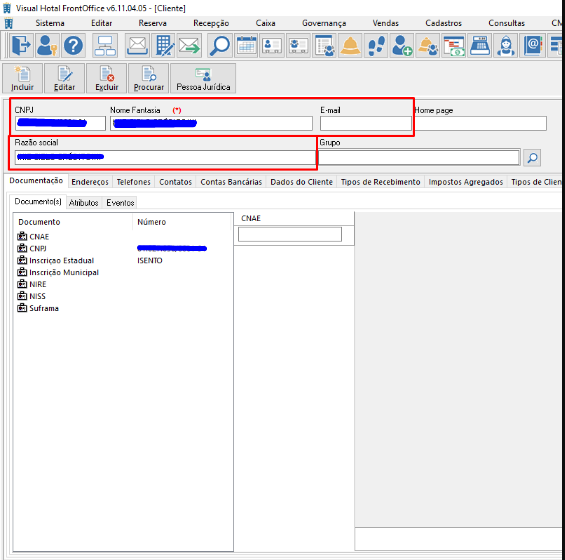This screenshot has height=560, width=565.
Task: Switch to the Endereços tab
Action: point(90,182)
